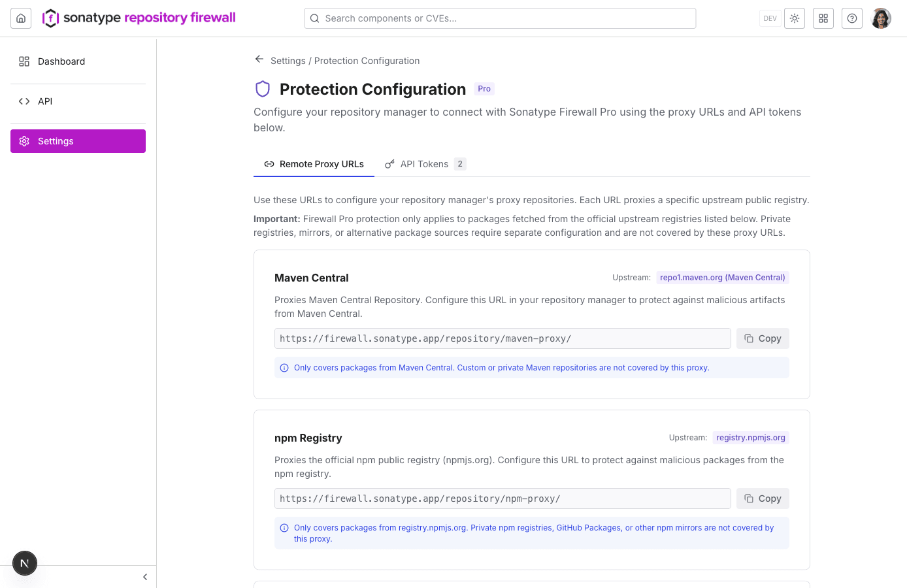Copy the npm Registry proxy URL
The image size is (907, 588).
(763, 498)
